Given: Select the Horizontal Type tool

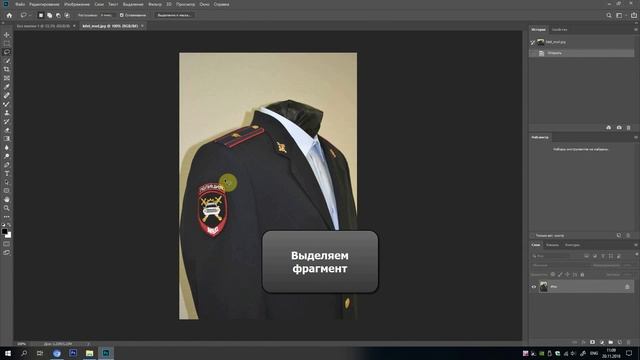Looking at the screenshot, I should tap(7, 173).
